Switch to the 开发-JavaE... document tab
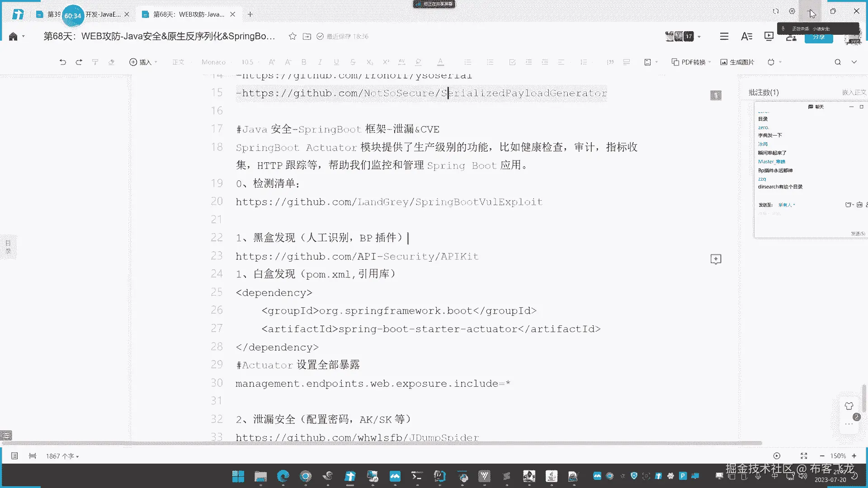The width and height of the screenshot is (868, 488). (x=103, y=14)
